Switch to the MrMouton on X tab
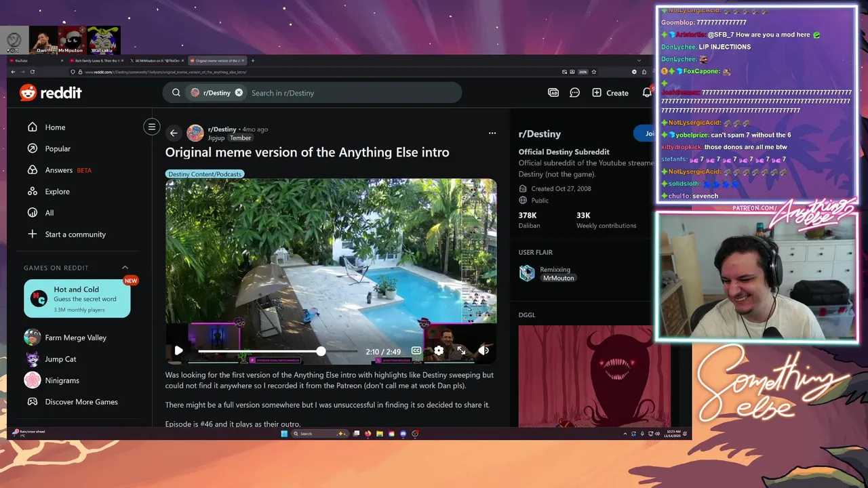 (x=156, y=60)
